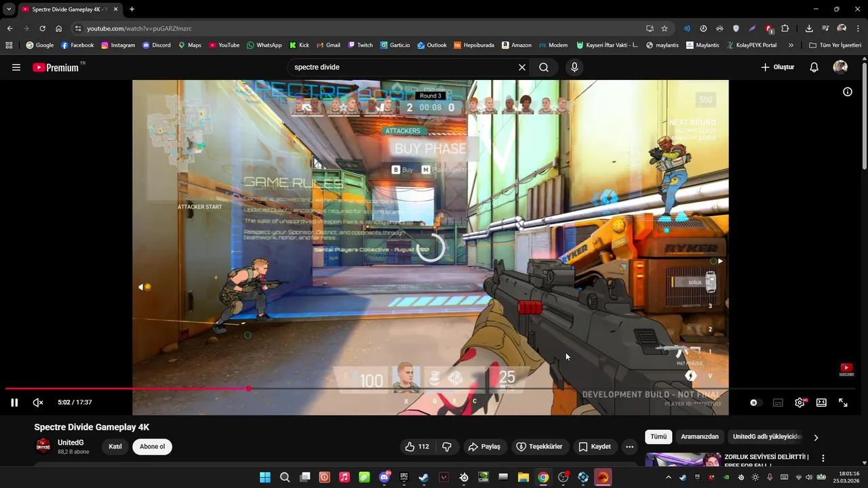The image size is (868, 488).
Task: Select the Aramanızdan filter chip
Action: click(x=700, y=437)
